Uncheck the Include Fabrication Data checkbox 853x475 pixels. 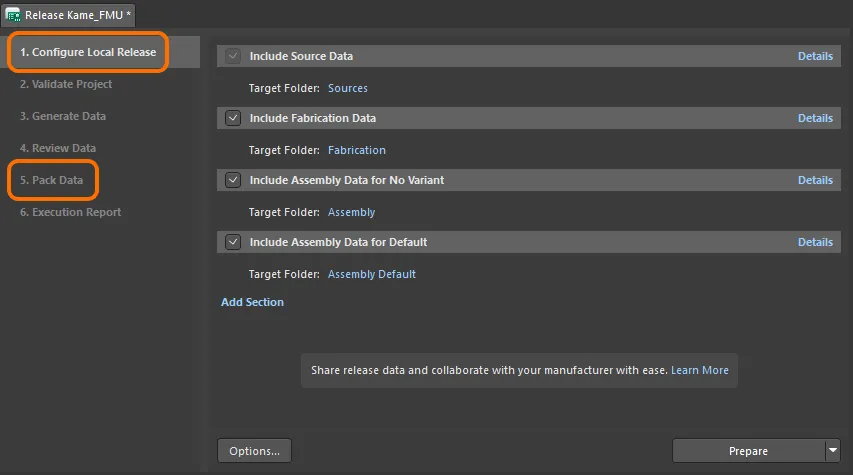point(234,119)
